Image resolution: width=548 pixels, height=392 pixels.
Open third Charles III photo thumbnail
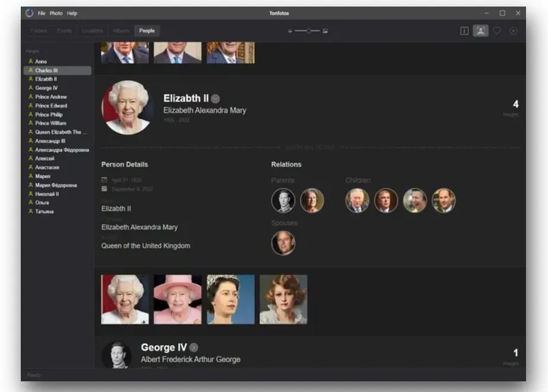pos(231,53)
